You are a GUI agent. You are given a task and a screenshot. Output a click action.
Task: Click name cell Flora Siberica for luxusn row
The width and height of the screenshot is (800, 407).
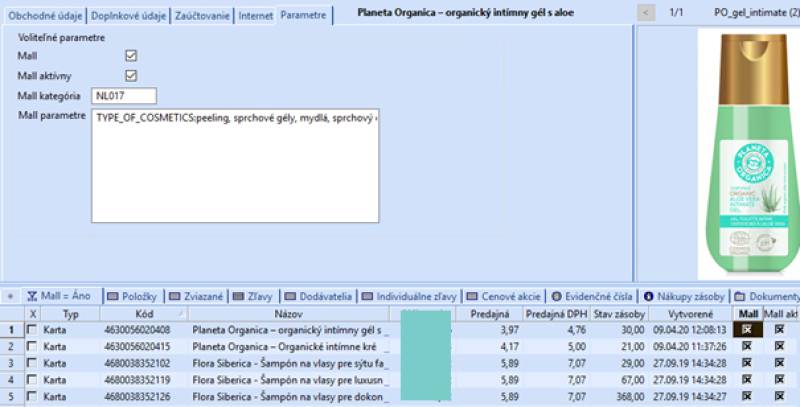287,380
